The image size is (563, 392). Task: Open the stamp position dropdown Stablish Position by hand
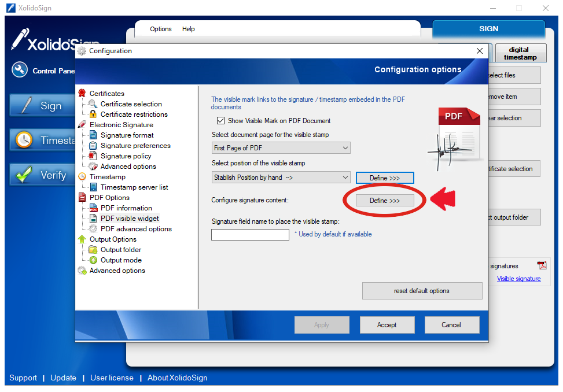click(281, 177)
